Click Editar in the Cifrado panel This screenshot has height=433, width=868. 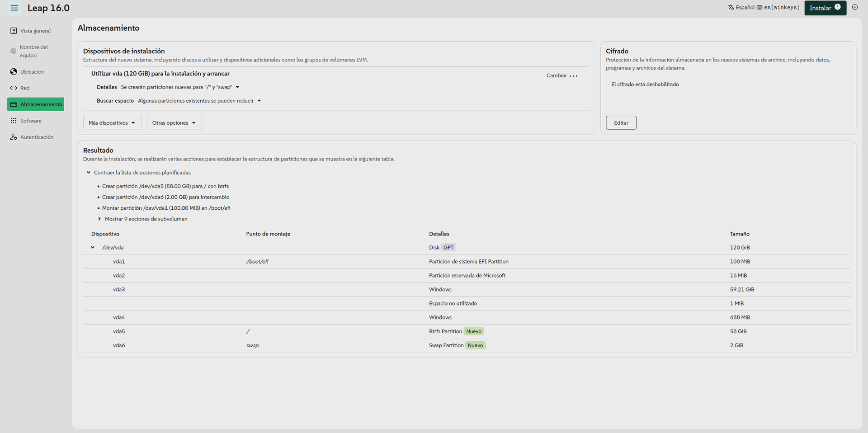621,123
